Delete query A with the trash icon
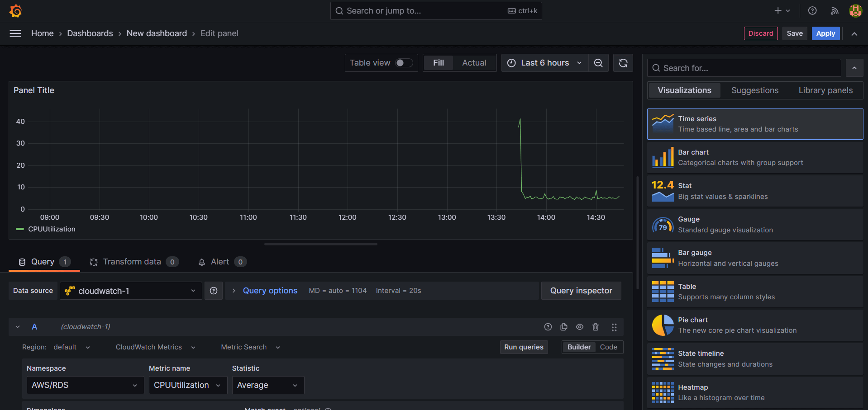 tap(595, 326)
